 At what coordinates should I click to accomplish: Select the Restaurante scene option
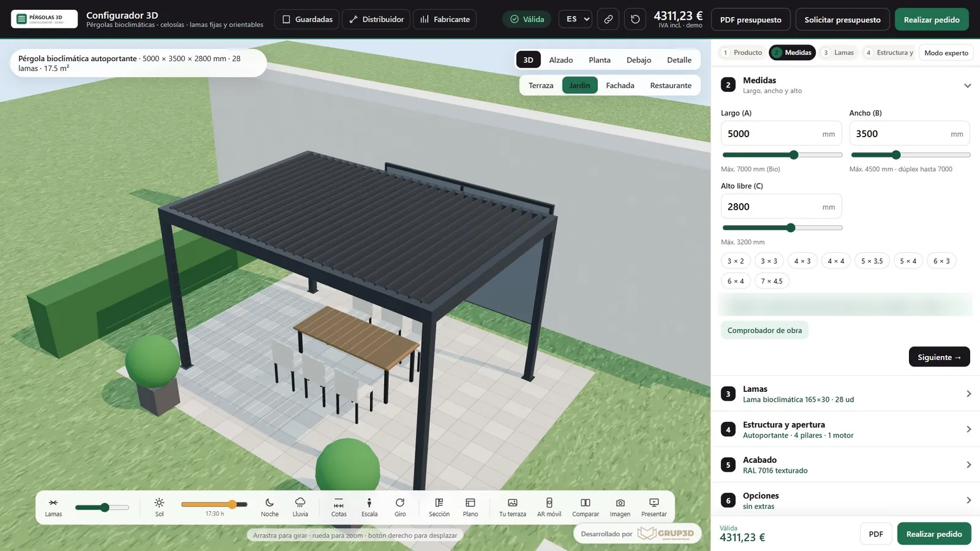click(671, 86)
